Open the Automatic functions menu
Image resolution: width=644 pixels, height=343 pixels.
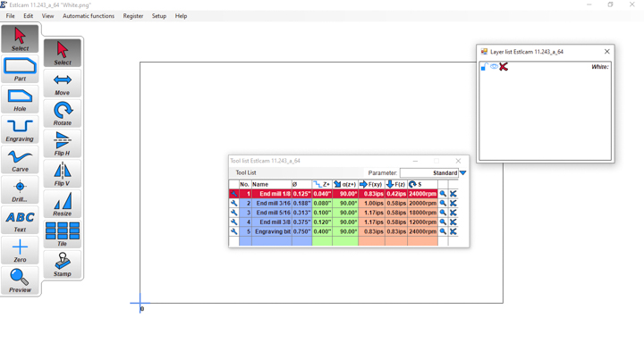point(89,16)
